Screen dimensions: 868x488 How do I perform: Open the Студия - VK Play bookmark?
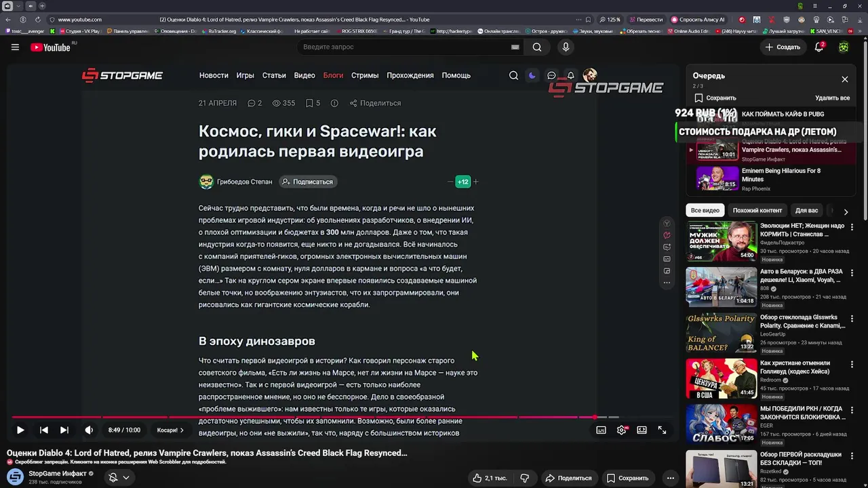(80, 31)
